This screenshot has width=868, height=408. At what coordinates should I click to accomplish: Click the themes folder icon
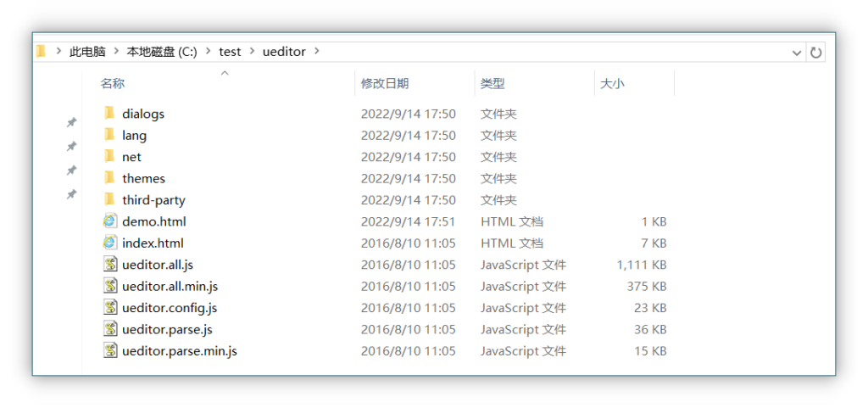pos(109,178)
